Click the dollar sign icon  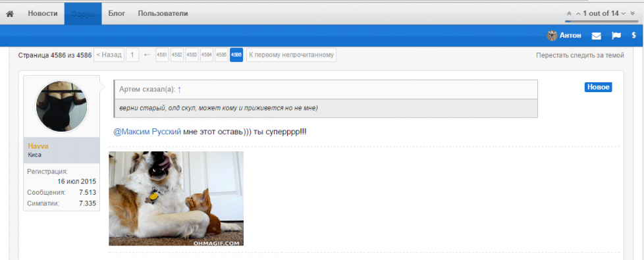coord(633,36)
